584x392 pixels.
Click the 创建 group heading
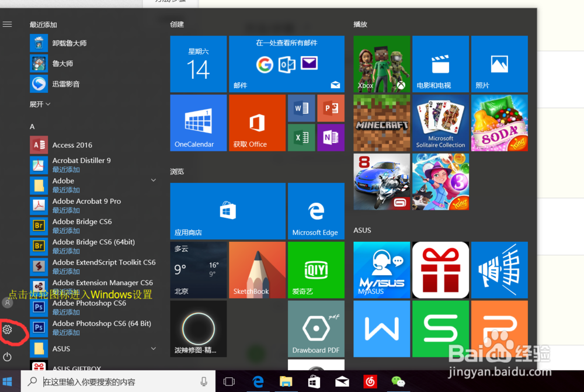(177, 25)
